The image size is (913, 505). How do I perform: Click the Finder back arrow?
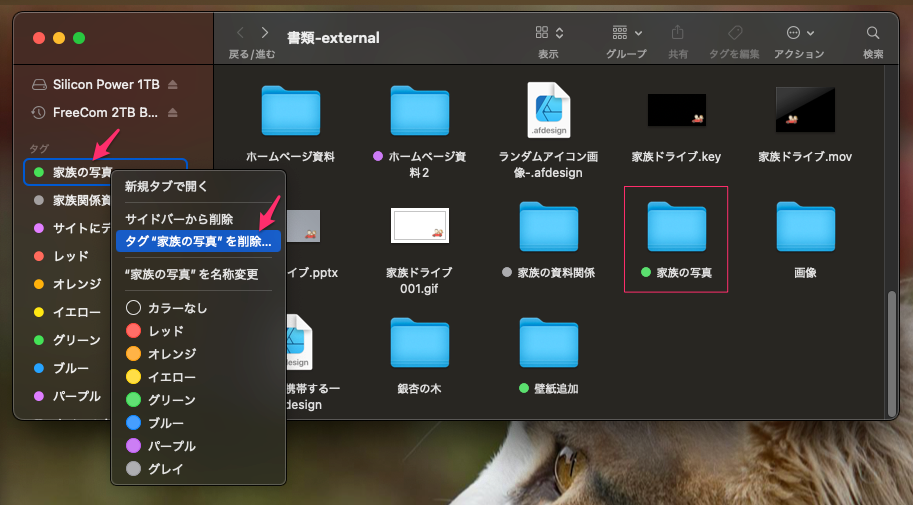240,33
